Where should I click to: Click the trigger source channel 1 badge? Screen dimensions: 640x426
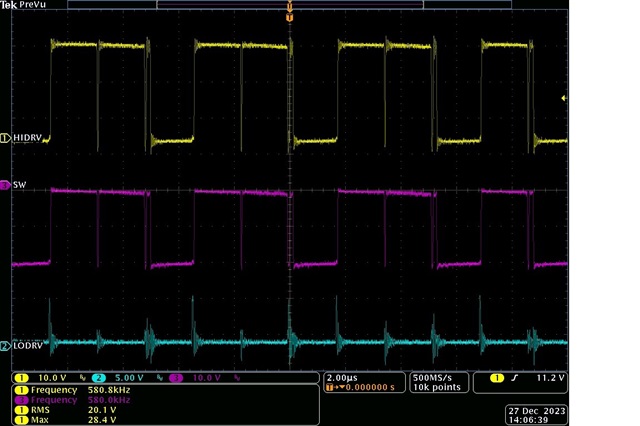click(497, 378)
